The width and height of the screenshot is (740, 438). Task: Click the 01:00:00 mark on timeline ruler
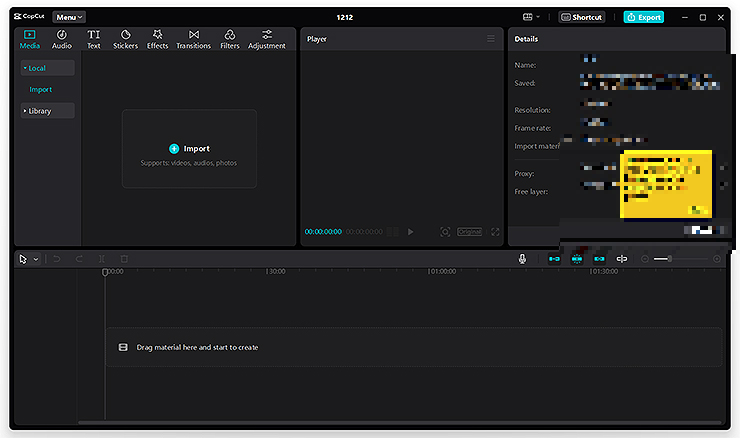pos(442,271)
